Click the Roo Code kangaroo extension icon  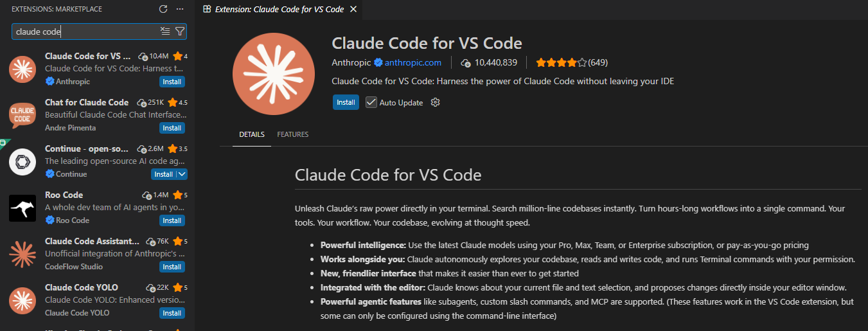point(22,208)
